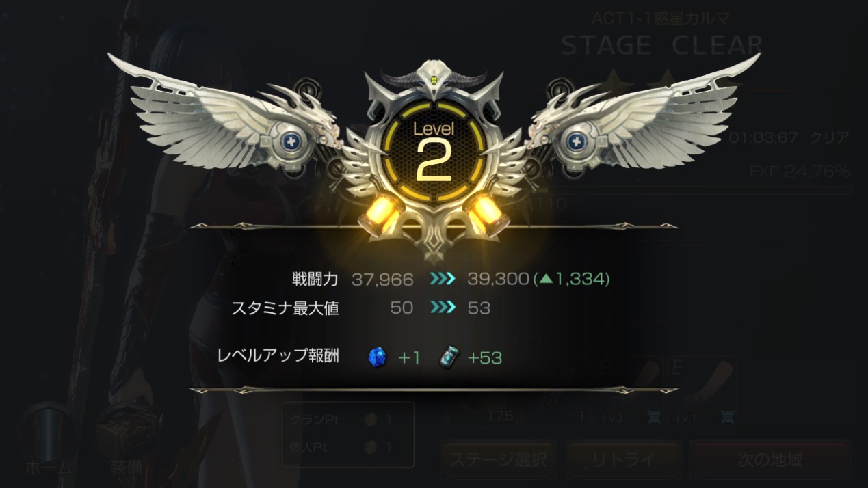Click the リトライ retry button
The width and height of the screenshot is (868, 488).
click(x=624, y=459)
